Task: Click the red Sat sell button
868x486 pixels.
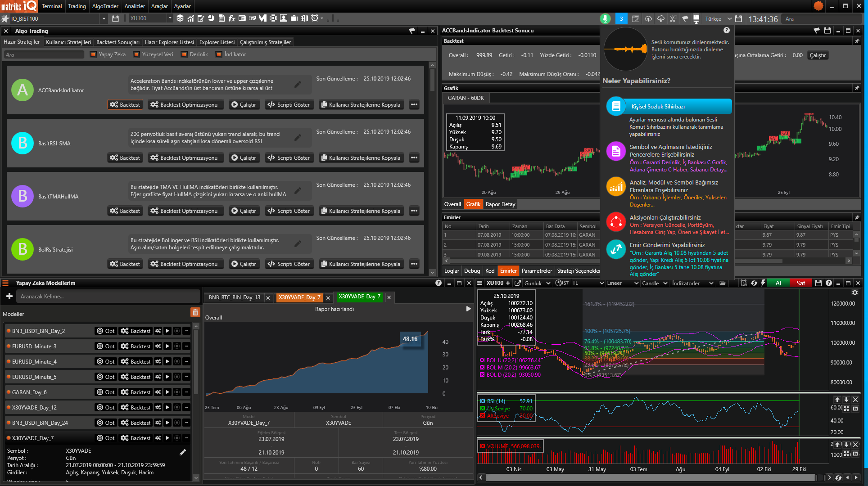Action: point(800,283)
